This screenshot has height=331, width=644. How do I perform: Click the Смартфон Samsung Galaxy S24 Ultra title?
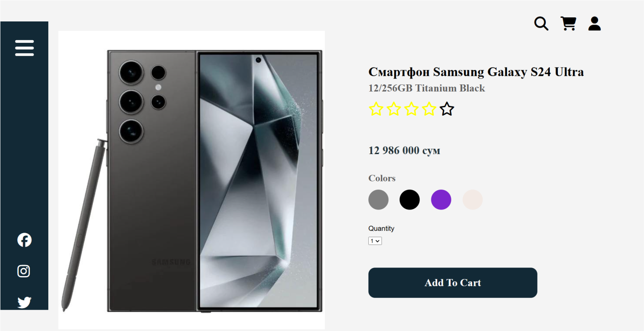click(476, 72)
